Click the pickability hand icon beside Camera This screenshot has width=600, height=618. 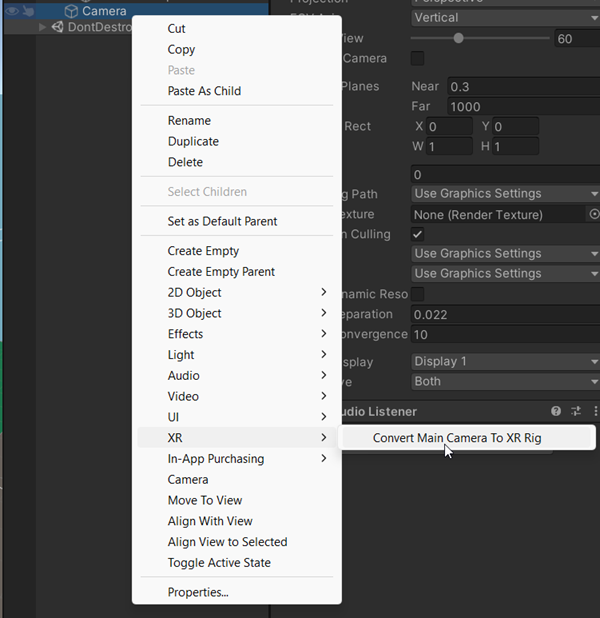point(30,11)
